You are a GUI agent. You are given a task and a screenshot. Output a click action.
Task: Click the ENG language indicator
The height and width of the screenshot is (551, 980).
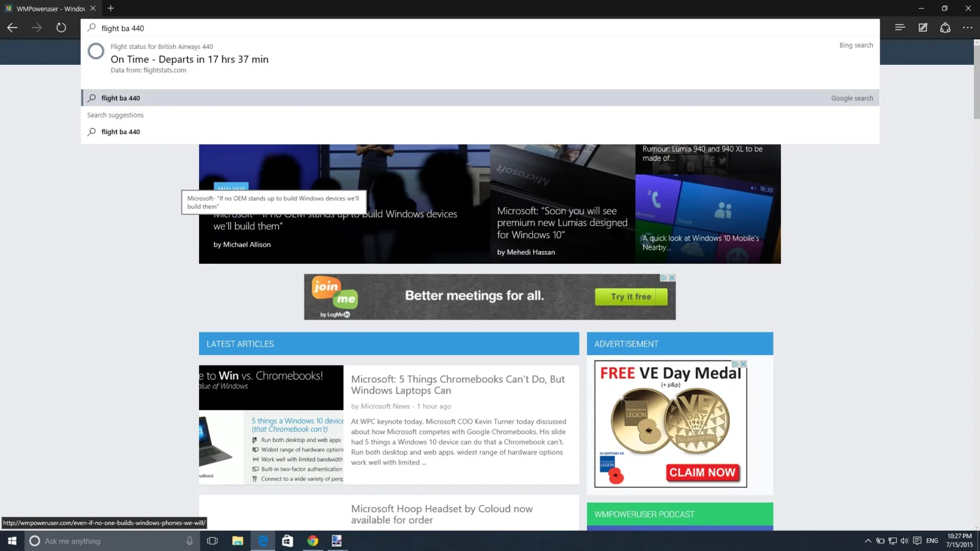point(932,541)
